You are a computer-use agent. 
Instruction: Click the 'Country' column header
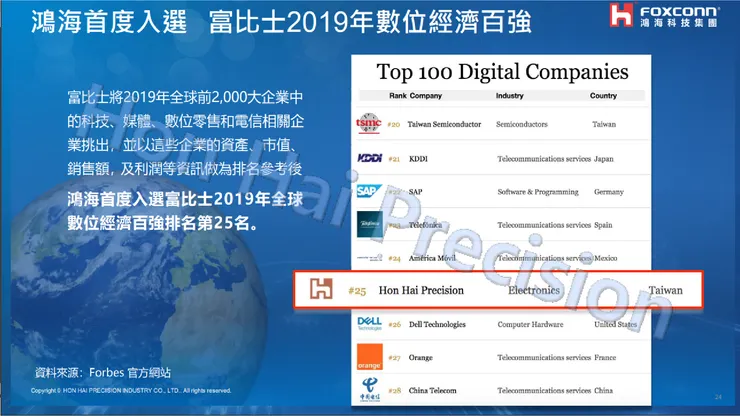603,95
